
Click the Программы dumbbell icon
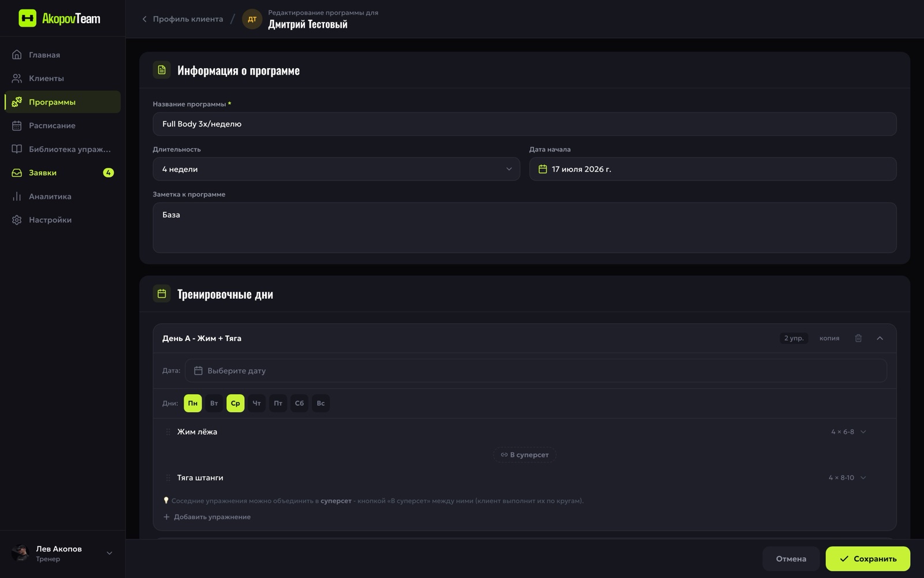(17, 102)
